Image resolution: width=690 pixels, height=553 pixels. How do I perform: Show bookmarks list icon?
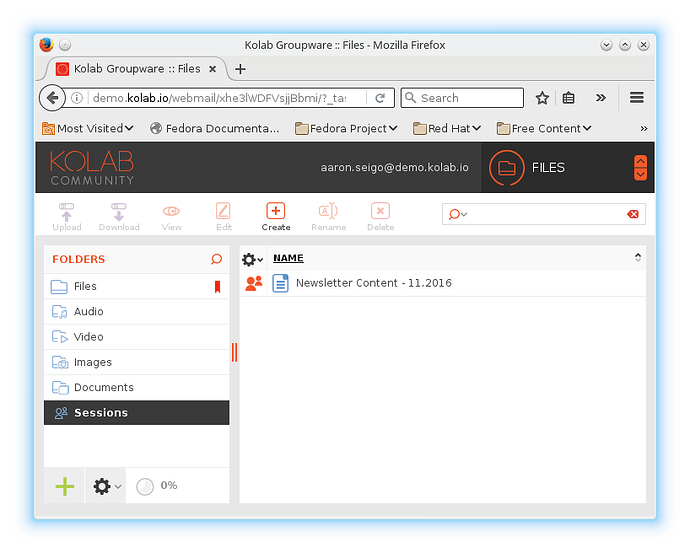coord(569,98)
